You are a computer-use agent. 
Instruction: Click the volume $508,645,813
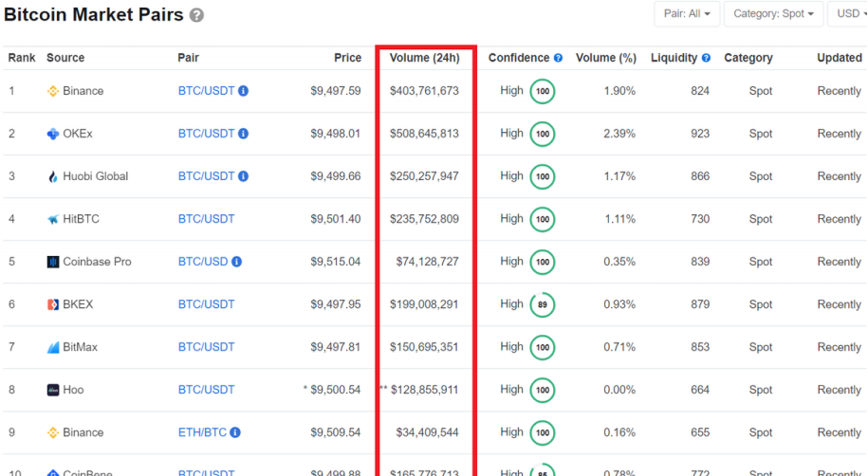point(425,134)
